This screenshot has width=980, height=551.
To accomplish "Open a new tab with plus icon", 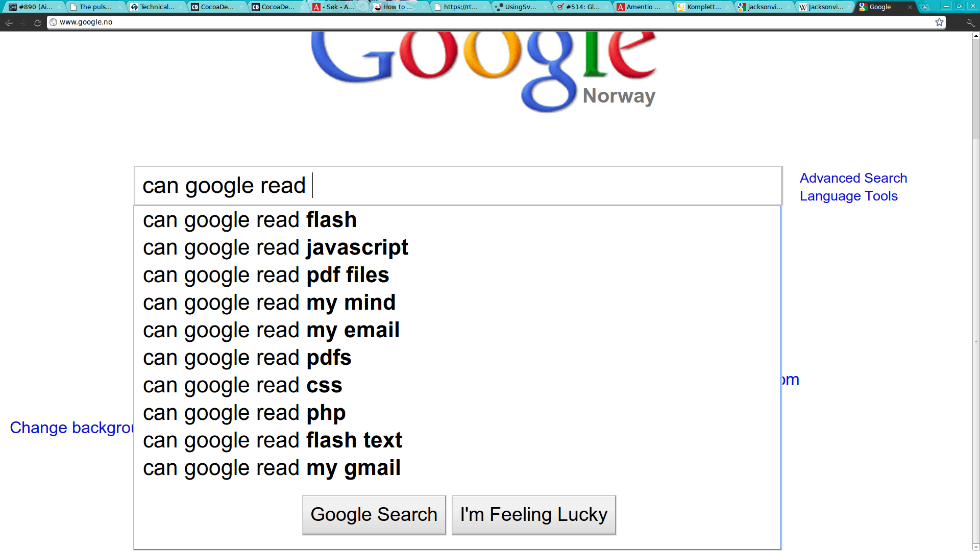I will (925, 7).
